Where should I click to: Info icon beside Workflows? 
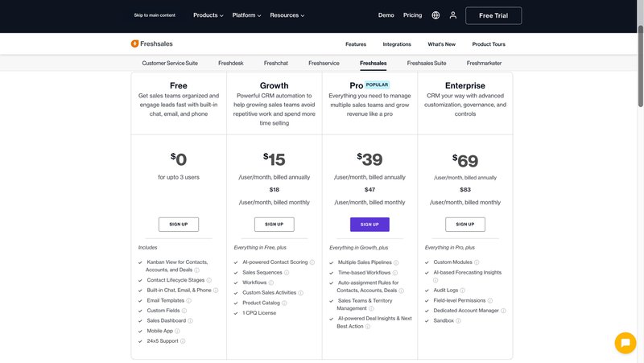click(x=271, y=283)
